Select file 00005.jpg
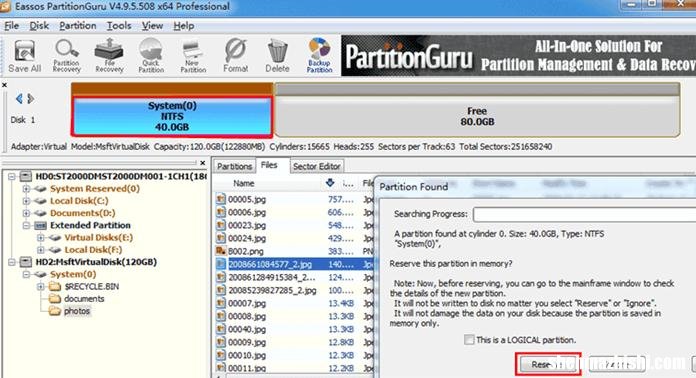 (x=247, y=199)
